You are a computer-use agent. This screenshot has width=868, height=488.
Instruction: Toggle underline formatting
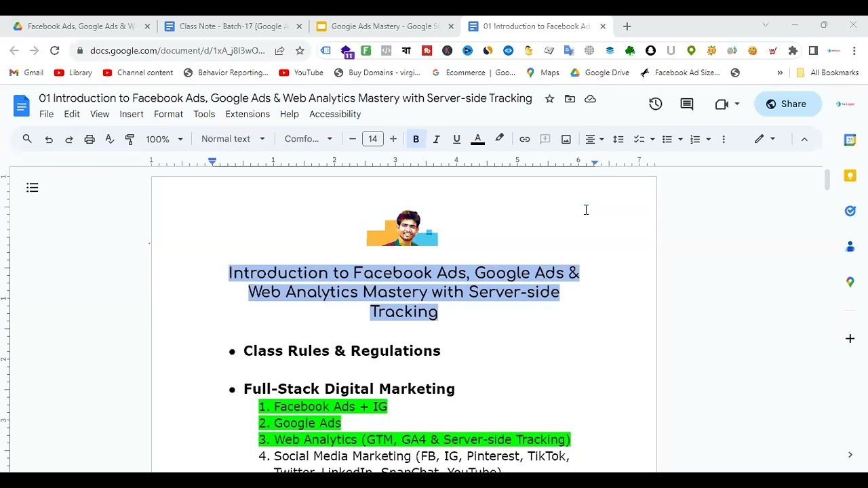456,139
